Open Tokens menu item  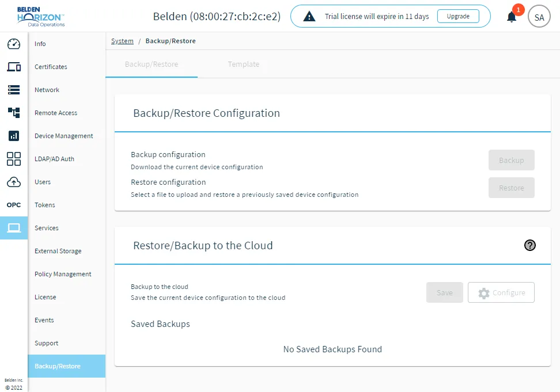coord(66,205)
